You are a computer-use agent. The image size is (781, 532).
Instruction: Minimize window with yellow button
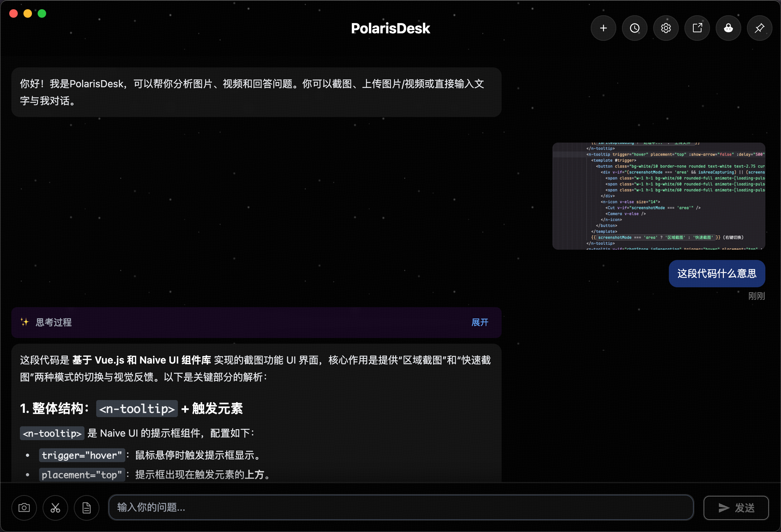pyautogui.click(x=28, y=13)
